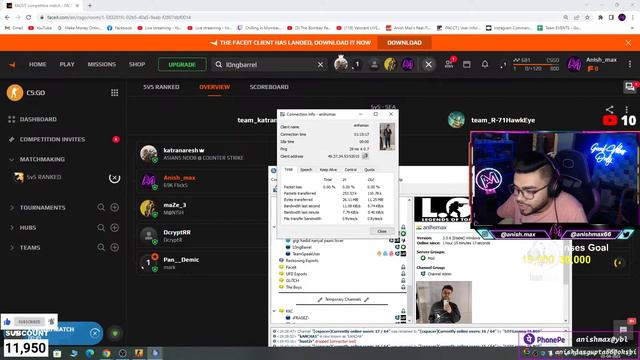Screen dimensions: 640x360
Task: Open the calendar icon in top bar
Action: tap(467, 64)
